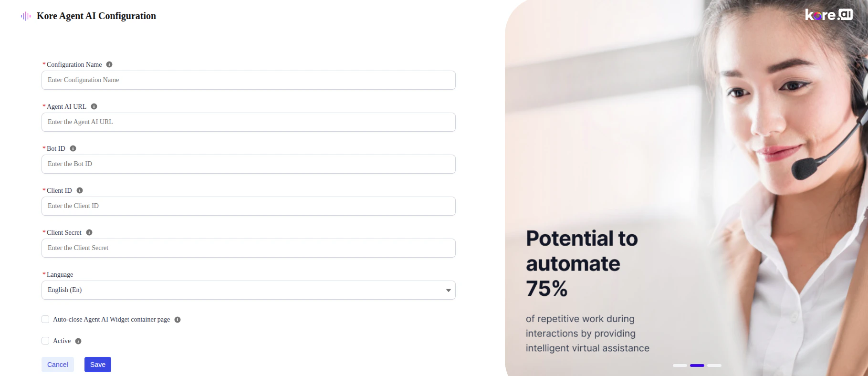Click the info icon beside Client Secret
The width and height of the screenshot is (868, 376).
point(89,232)
